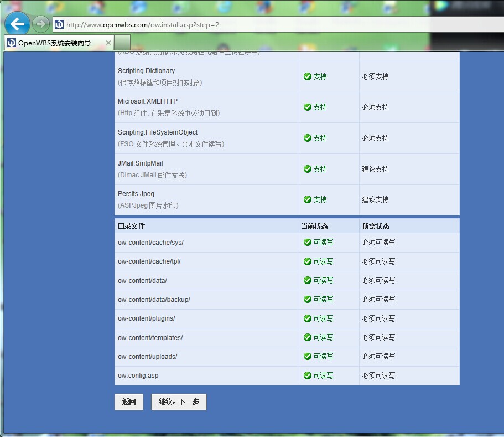Open the address bar URL field
Image resolution: width=504 pixels, height=437 pixels.
pos(221,24)
